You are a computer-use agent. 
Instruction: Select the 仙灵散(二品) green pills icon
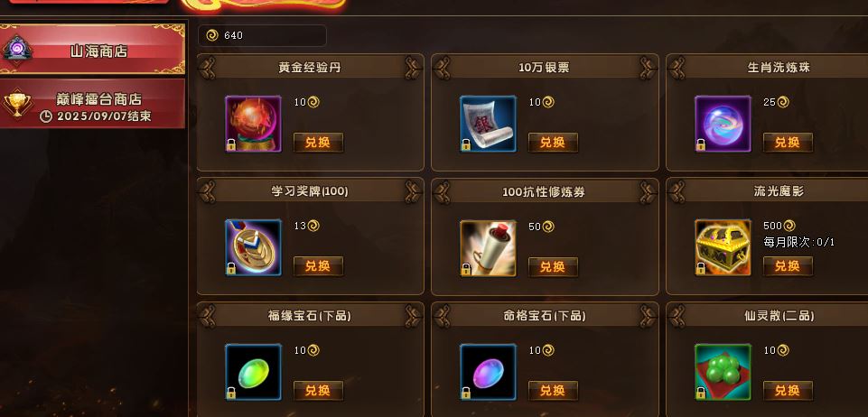click(723, 372)
